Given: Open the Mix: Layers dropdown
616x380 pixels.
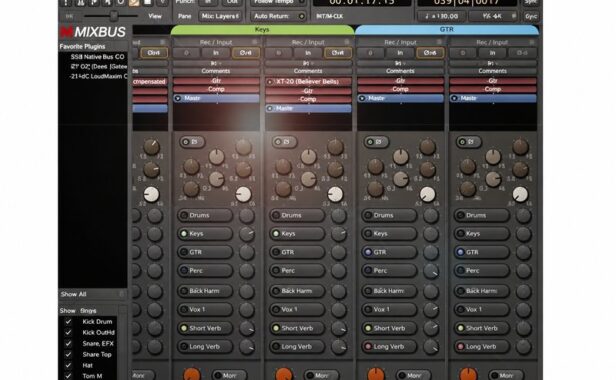Looking at the screenshot, I should click(220, 16).
